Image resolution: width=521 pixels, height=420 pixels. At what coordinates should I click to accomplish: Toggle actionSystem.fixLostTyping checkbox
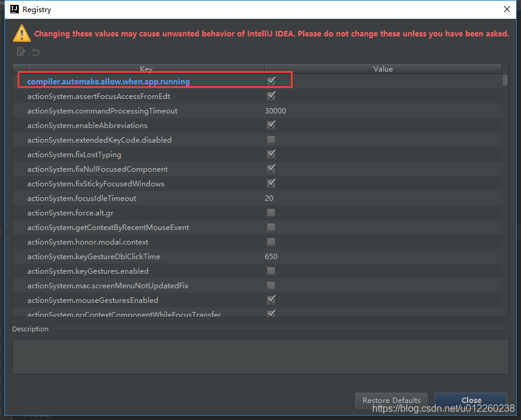coord(271,154)
